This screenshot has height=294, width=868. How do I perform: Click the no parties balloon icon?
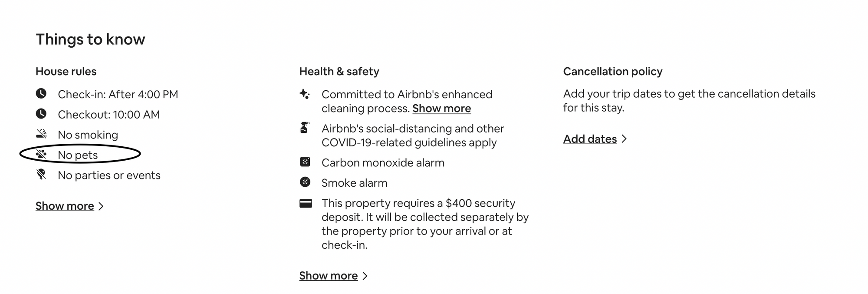41,174
